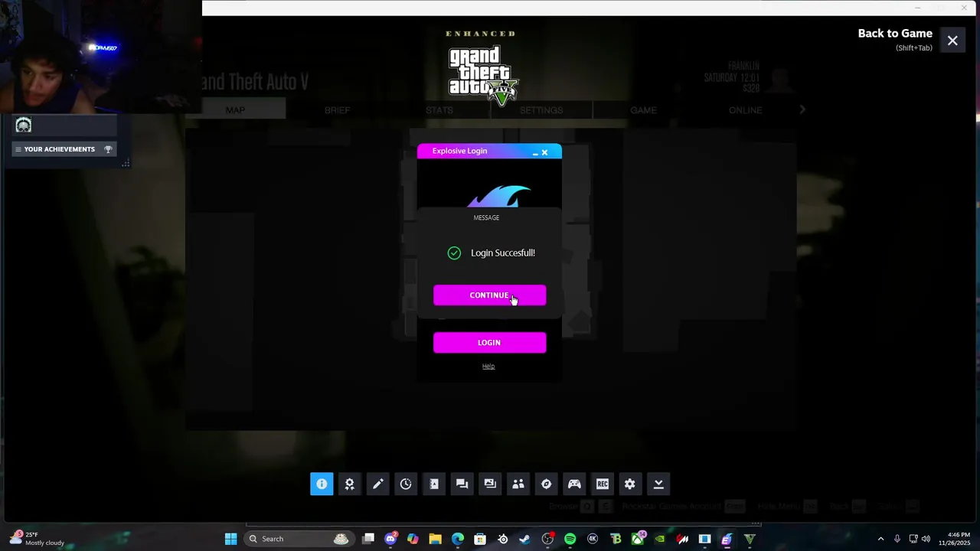
Task: Click the game avatar icon above achievements
Action: pyautogui.click(x=24, y=126)
